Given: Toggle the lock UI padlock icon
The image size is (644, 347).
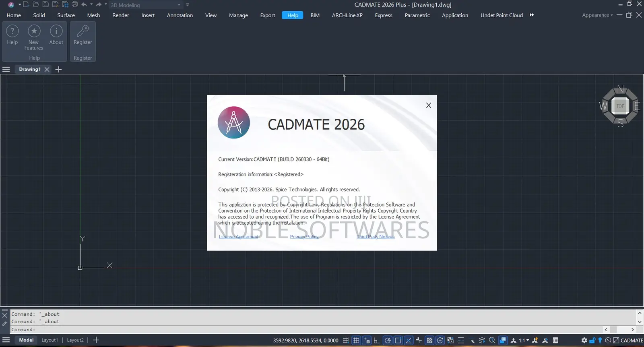Looking at the screenshot, I should (592, 340).
